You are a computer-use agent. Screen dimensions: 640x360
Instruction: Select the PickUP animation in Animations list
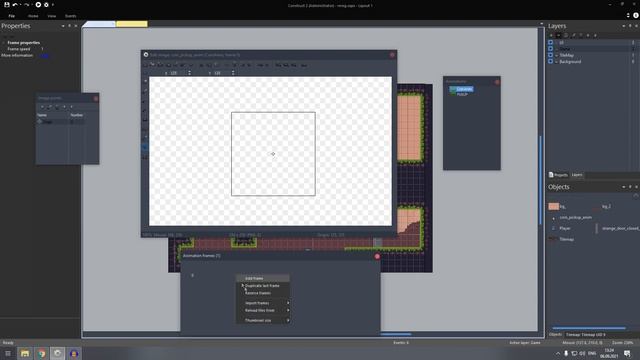(462, 94)
